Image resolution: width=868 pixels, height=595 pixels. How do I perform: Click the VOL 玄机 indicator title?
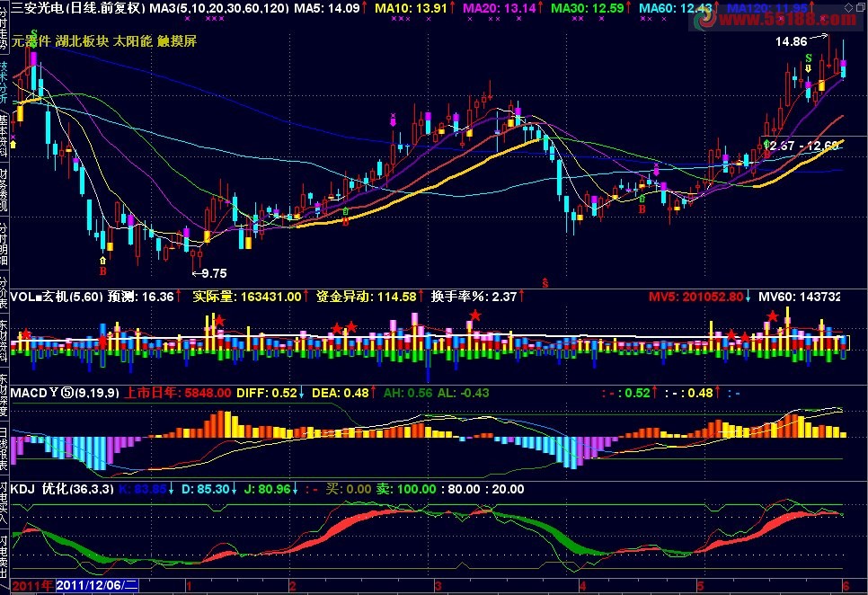(x=57, y=297)
